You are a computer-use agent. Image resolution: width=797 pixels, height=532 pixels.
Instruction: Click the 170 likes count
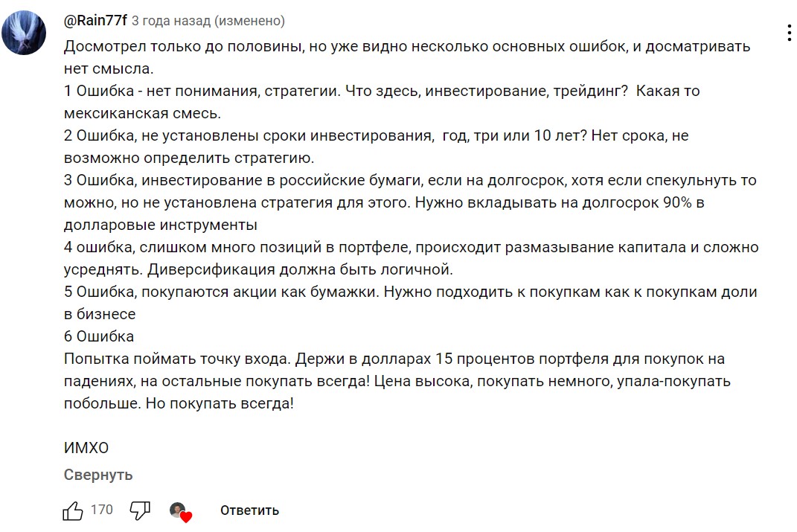102,510
